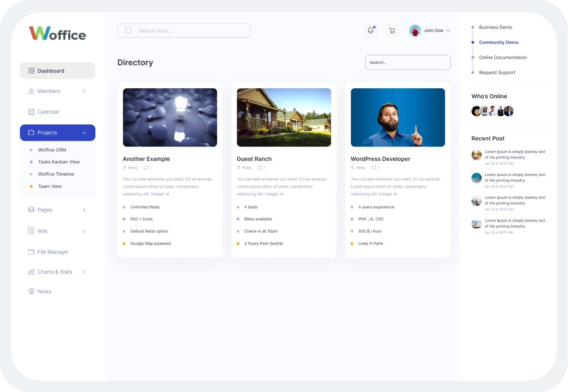
Task: Click the magnifier icon in the top search bar
Action: 128,31
